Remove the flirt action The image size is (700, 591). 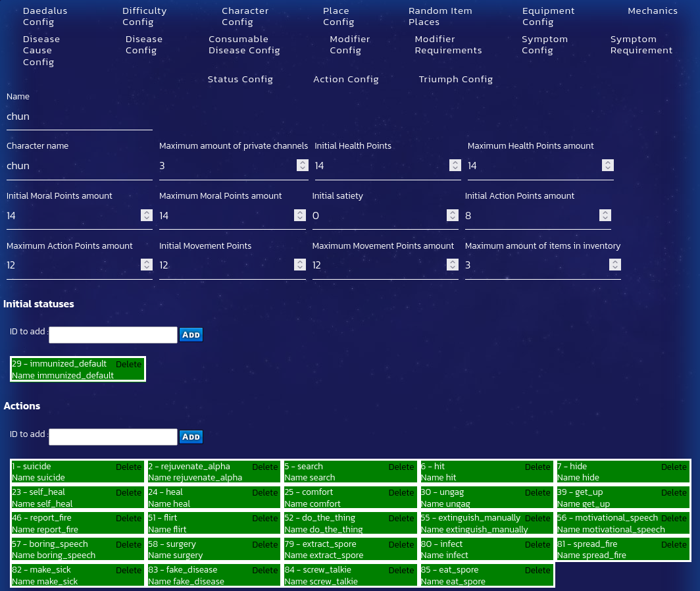[264, 519]
